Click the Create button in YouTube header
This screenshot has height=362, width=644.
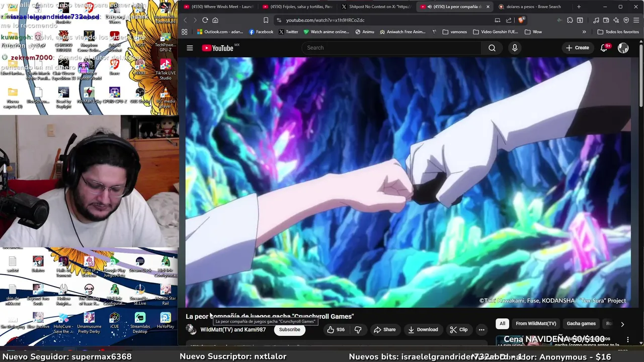click(577, 48)
